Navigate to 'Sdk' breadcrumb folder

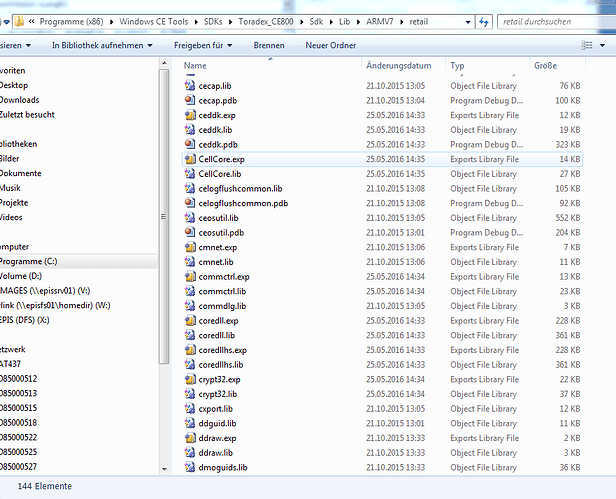pos(316,22)
